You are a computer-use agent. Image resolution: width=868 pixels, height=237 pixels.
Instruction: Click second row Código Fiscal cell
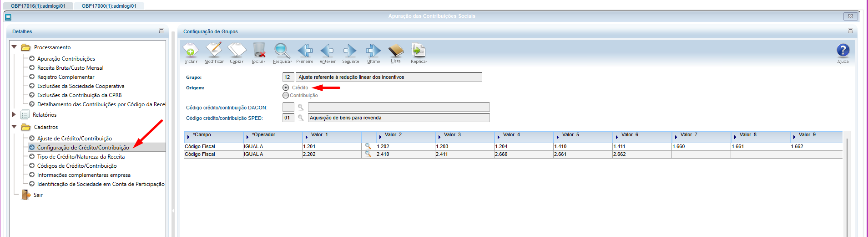[213, 154]
